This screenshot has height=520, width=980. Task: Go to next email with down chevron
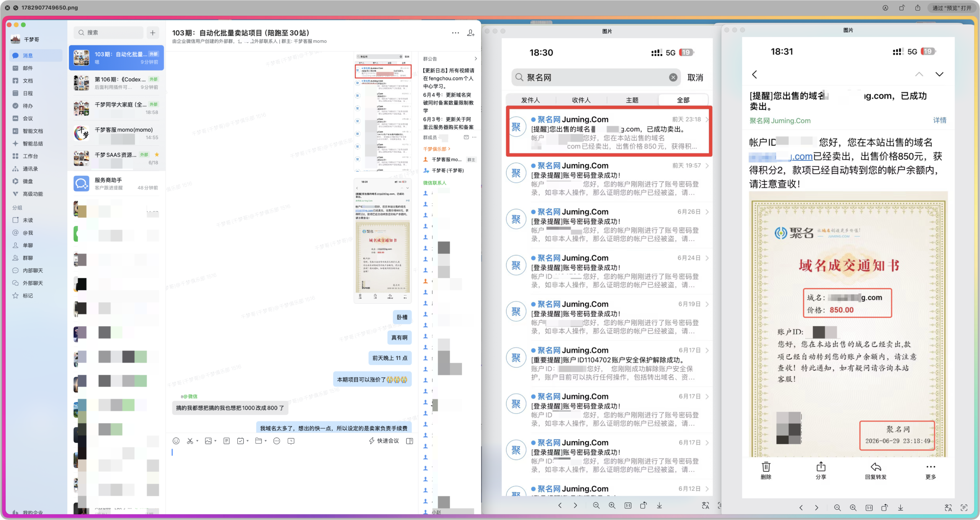(939, 74)
